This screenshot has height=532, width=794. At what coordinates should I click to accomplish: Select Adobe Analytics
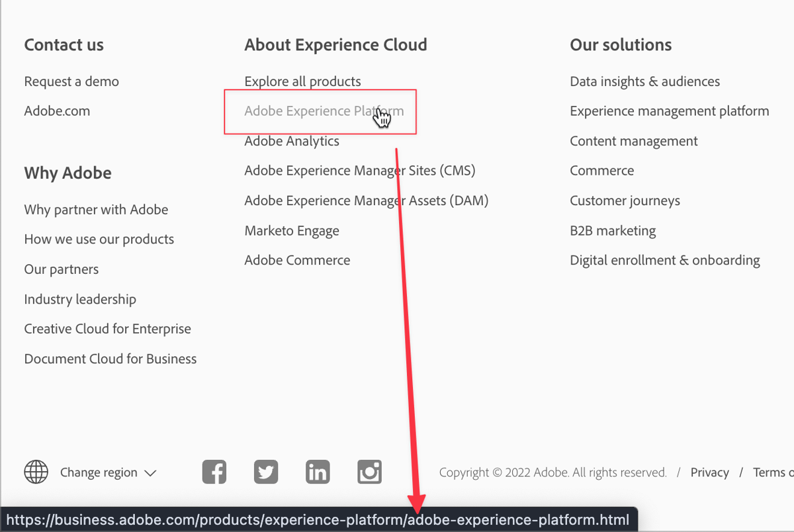point(292,140)
